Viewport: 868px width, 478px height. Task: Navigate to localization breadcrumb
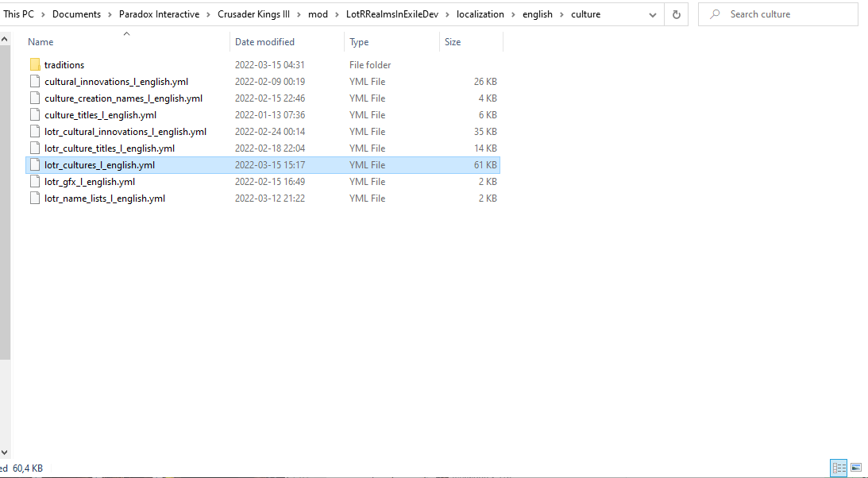[x=480, y=14]
